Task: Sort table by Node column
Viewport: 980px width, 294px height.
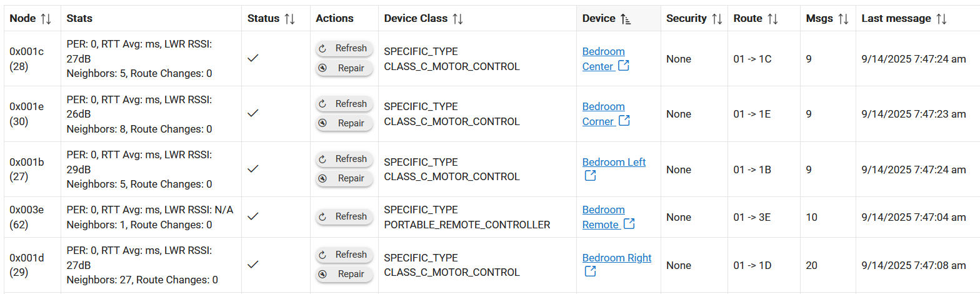Action: coord(46,19)
